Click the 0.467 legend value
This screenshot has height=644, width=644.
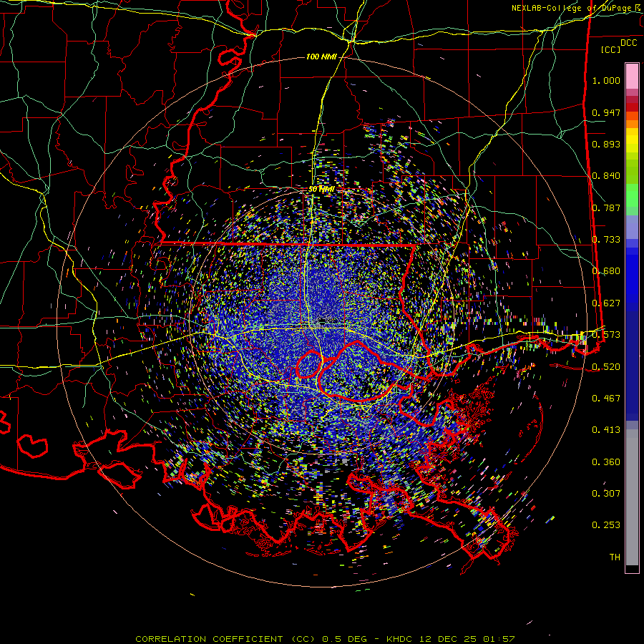[x=606, y=399]
